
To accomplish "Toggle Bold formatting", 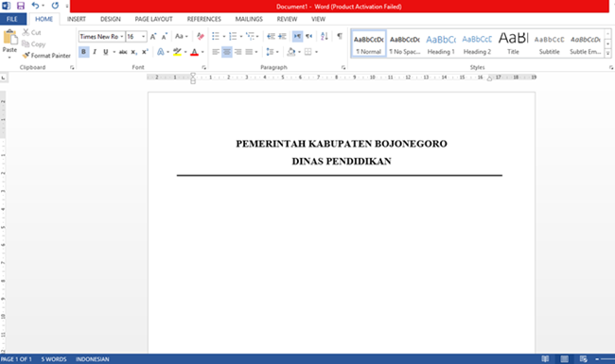I will (83, 52).
